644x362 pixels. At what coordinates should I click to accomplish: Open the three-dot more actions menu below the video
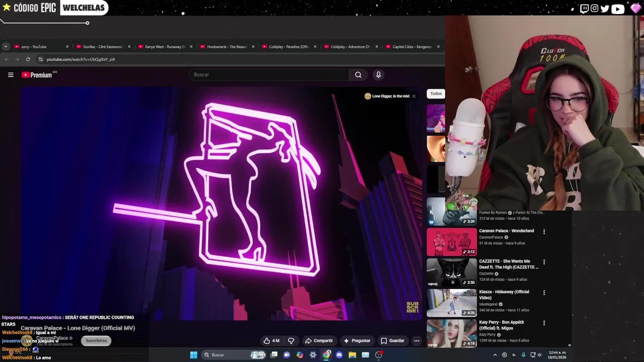(x=416, y=341)
